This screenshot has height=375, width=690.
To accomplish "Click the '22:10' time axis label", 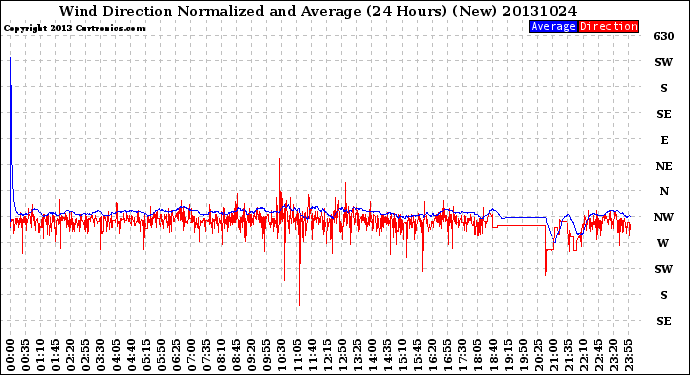I will click(583, 355).
